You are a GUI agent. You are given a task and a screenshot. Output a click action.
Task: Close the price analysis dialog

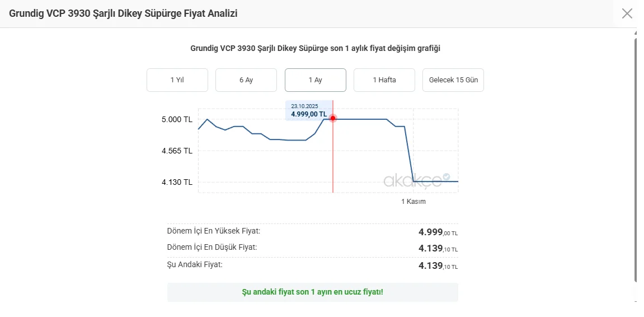(x=627, y=13)
